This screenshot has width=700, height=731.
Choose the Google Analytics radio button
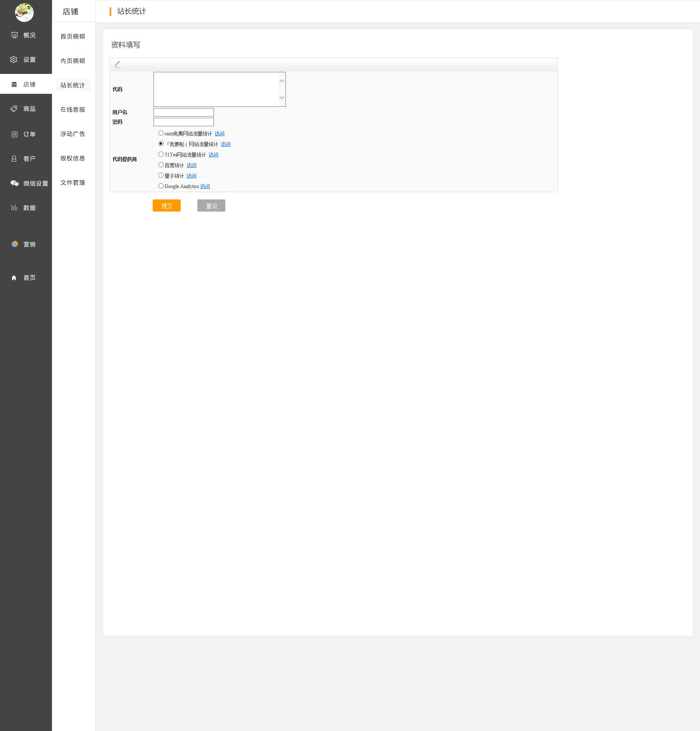pos(161,186)
